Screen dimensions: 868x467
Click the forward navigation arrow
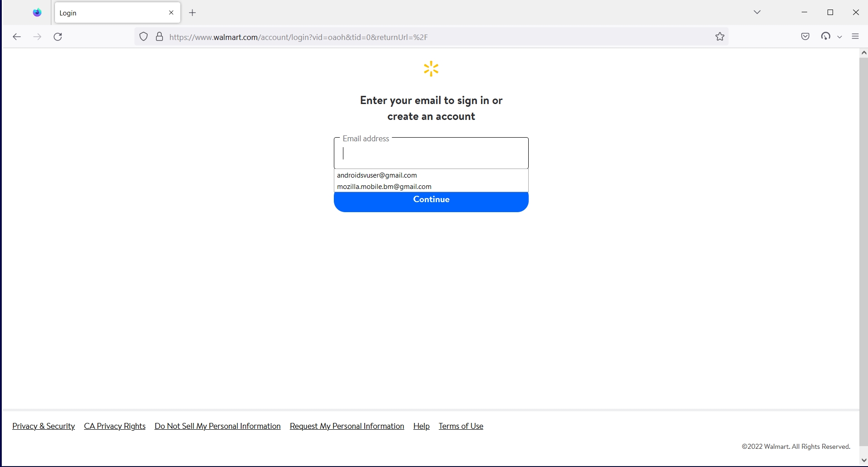37,37
